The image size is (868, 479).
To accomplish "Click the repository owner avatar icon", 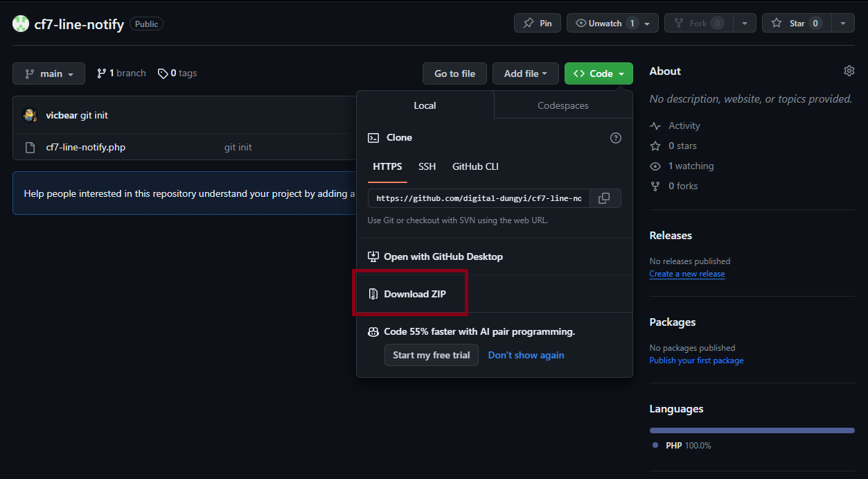I will 21,24.
